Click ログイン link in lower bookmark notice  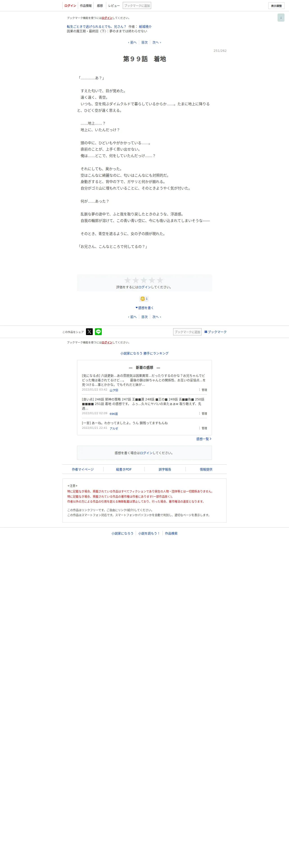tap(107, 342)
